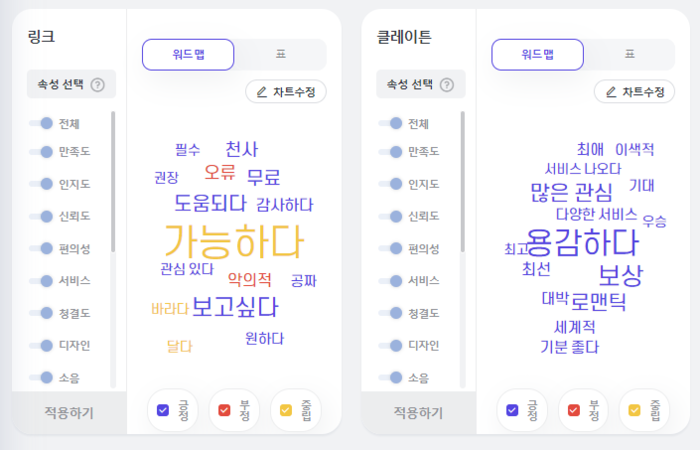Switch 청결도 toggle in 링크 panel
This screenshot has height=450, width=700.
tap(41, 313)
